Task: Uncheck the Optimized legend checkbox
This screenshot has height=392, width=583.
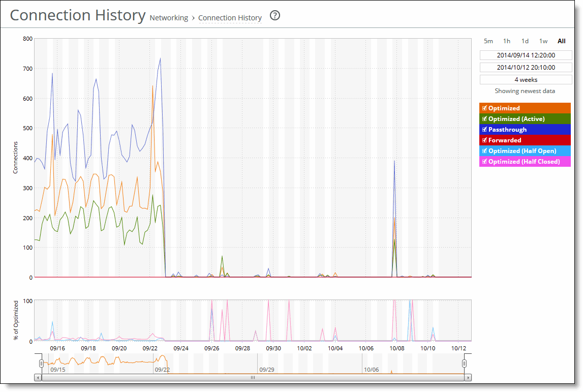Action: pyautogui.click(x=484, y=108)
